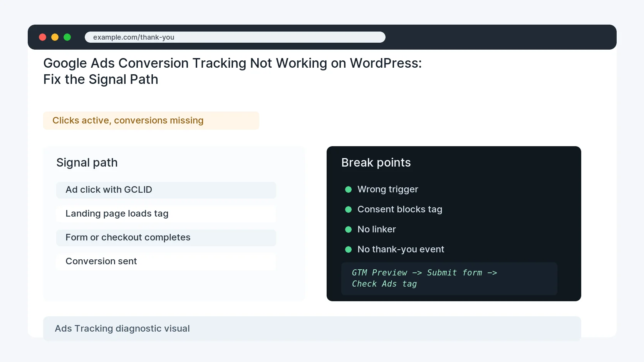Image resolution: width=644 pixels, height=362 pixels.
Task: Select the 'Landing page loads tag' row
Action: point(166,214)
